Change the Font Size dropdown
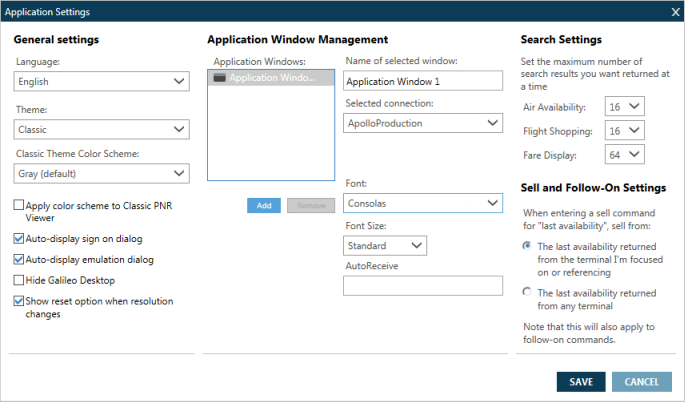685x402 pixels. pos(385,245)
